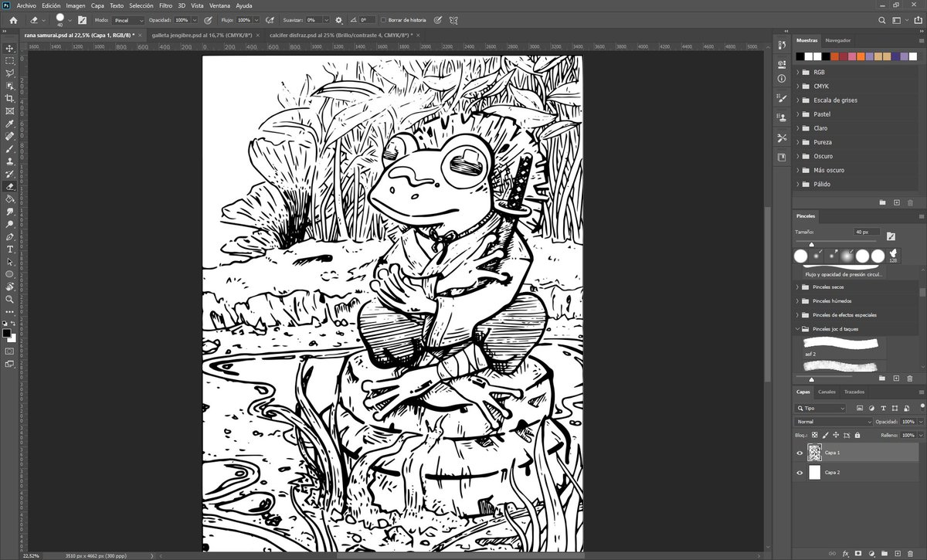Select the Crop tool
Viewport: 927px width, 560px height.
[10, 99]
